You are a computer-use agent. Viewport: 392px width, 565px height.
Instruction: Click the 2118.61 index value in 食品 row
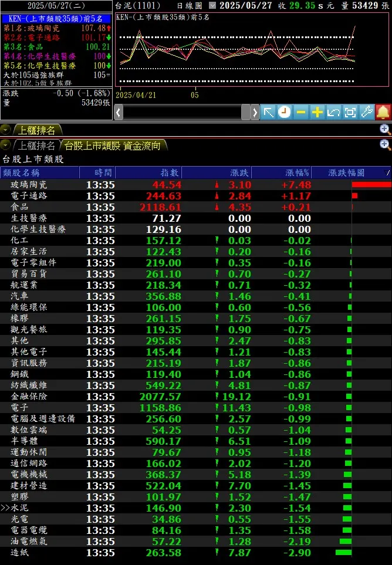[160, 207]
